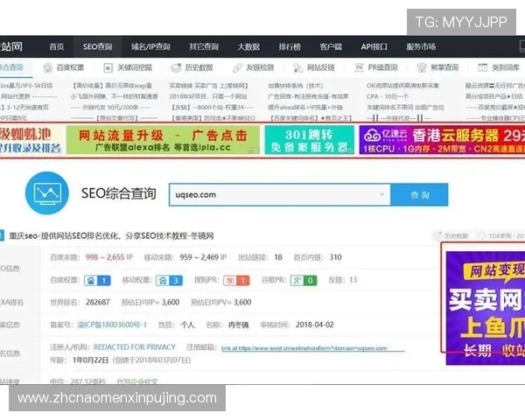Open ad link 买卖链接 买卖广告

208,86
